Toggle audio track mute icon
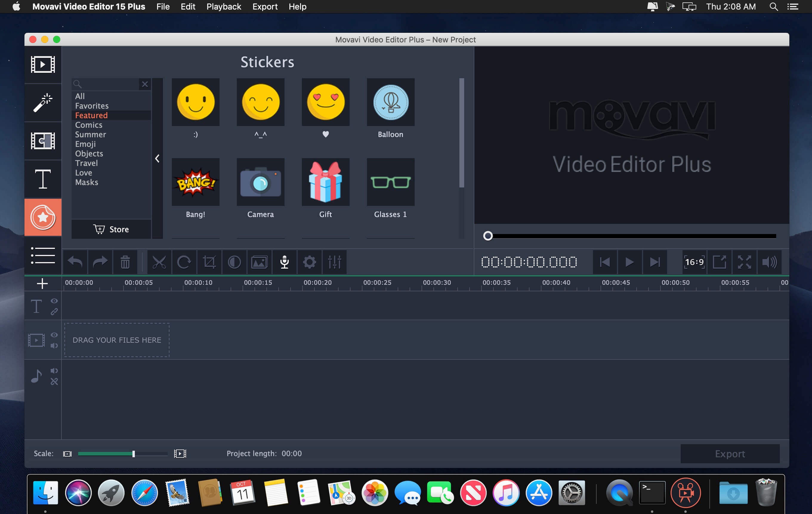 click(54, 371)
